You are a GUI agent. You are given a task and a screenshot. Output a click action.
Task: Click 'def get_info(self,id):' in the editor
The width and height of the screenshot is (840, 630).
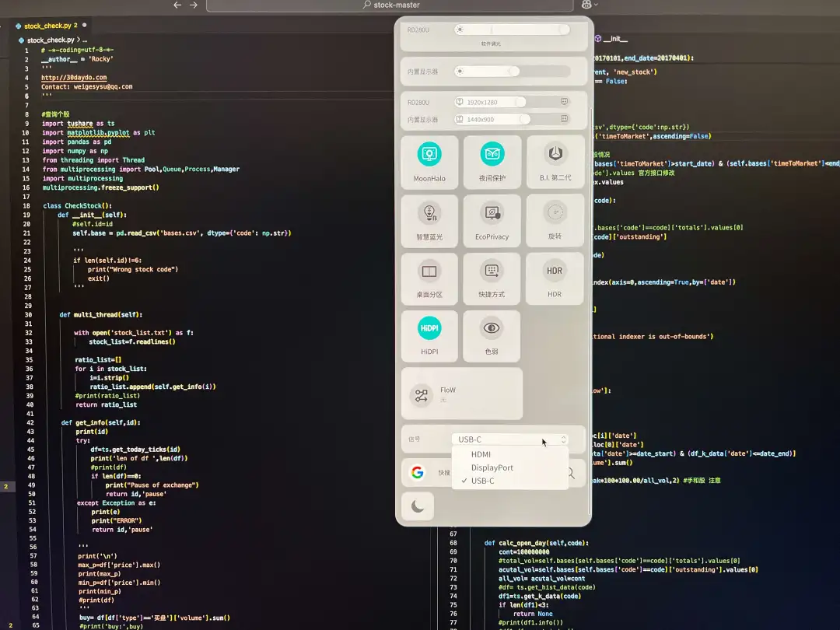(x=100, y=422)
